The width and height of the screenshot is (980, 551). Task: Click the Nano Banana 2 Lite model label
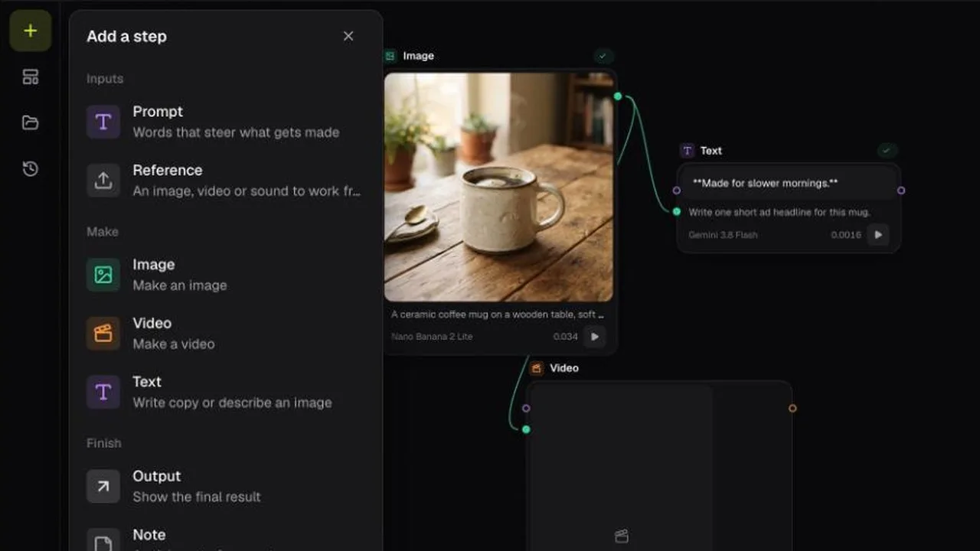[x=432, y=337]
